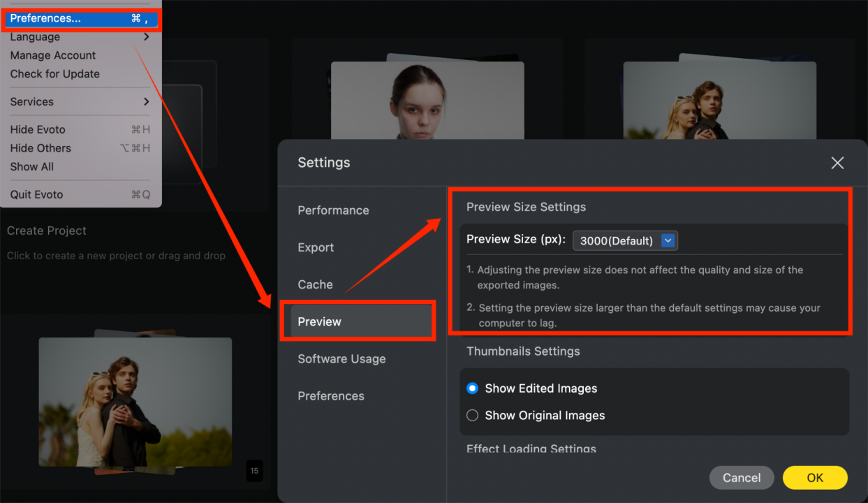Close the Settings dialog with X icon
The height and width of the screenshot is (503, 868).
[x=837, y=163]
